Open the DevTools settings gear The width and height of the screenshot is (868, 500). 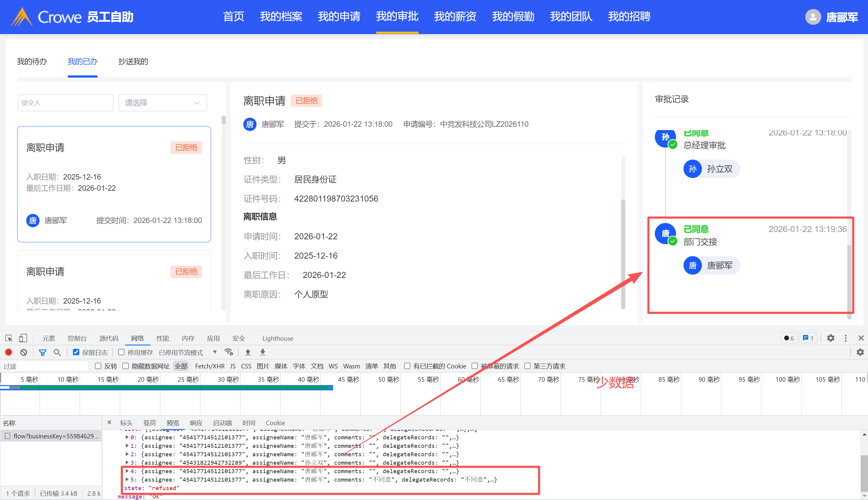[x=830, y=338]
